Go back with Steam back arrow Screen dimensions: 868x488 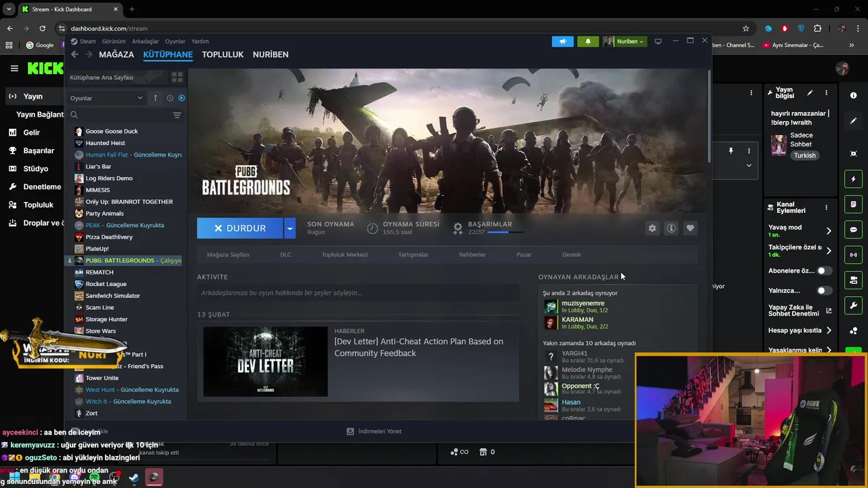tap(75, 54)
